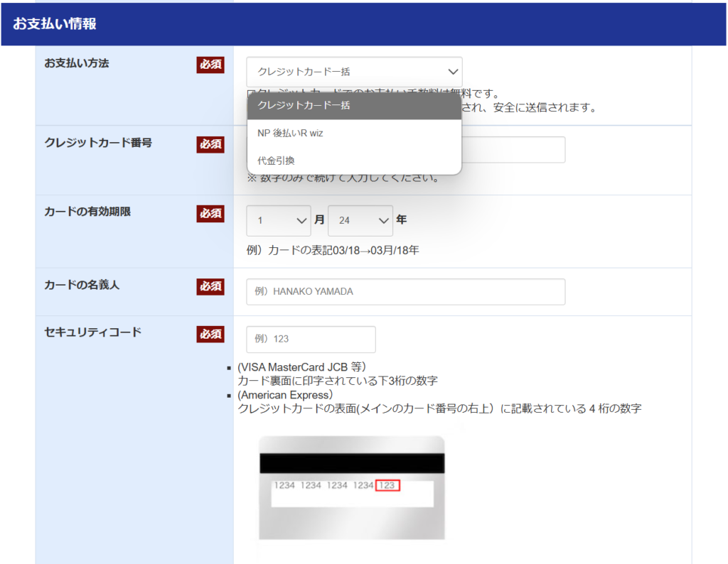Expand the expiry year dropdown showing 24
This screenshot has width=728, height=564.
click(360, 221)
